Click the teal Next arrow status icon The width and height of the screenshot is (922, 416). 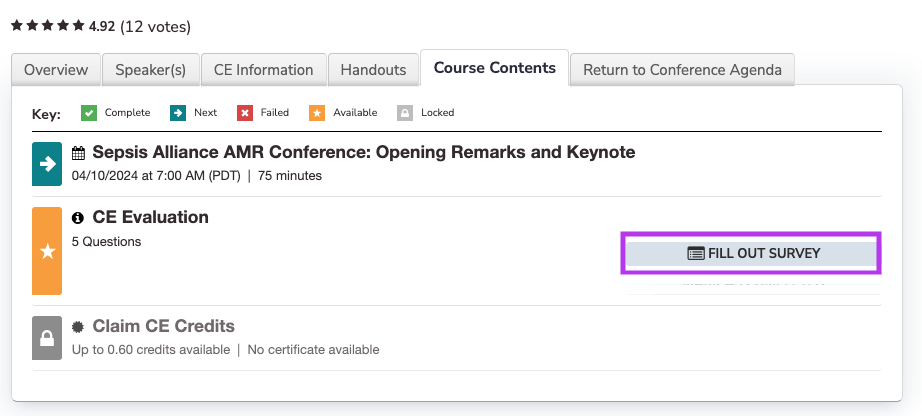coord(47,163)
